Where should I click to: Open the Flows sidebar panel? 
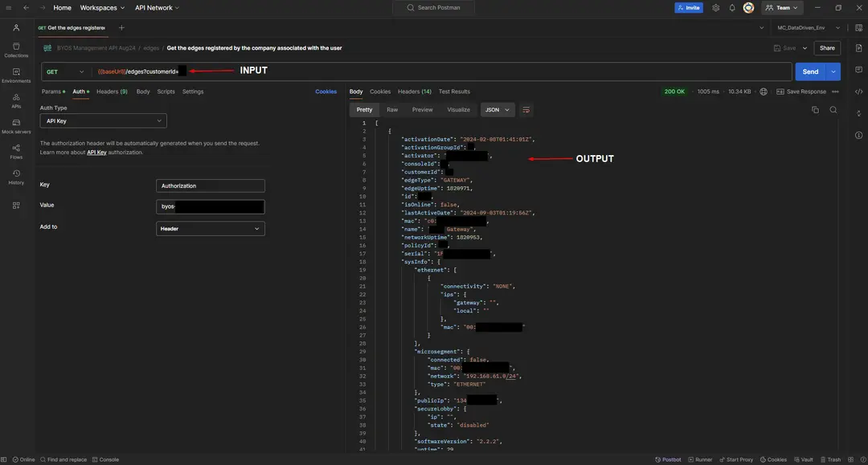[16, 152]
